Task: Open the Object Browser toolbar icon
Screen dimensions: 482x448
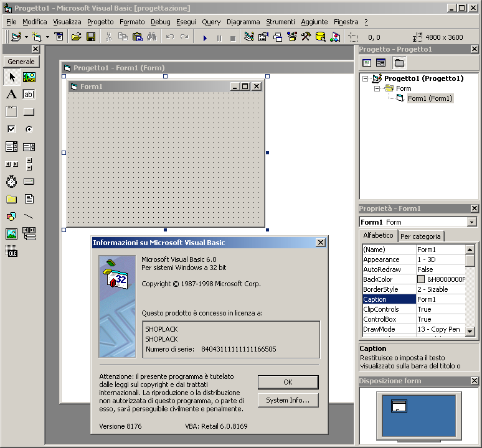Action: [x=292, y=37]
